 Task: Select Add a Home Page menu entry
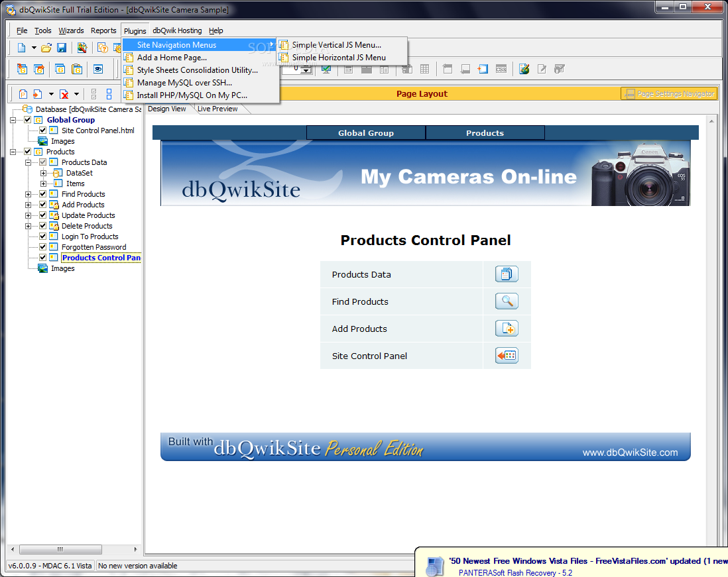(201, 58)
